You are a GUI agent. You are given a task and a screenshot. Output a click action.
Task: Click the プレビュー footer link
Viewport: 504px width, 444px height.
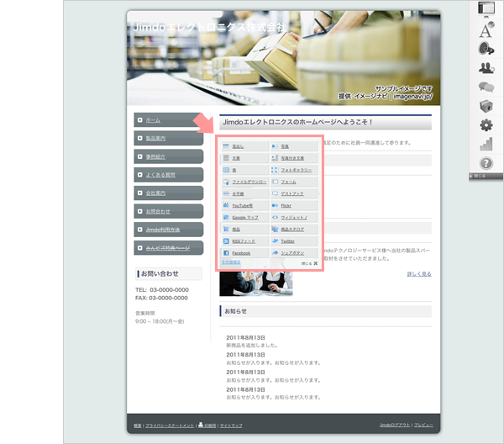pos(423,425)
